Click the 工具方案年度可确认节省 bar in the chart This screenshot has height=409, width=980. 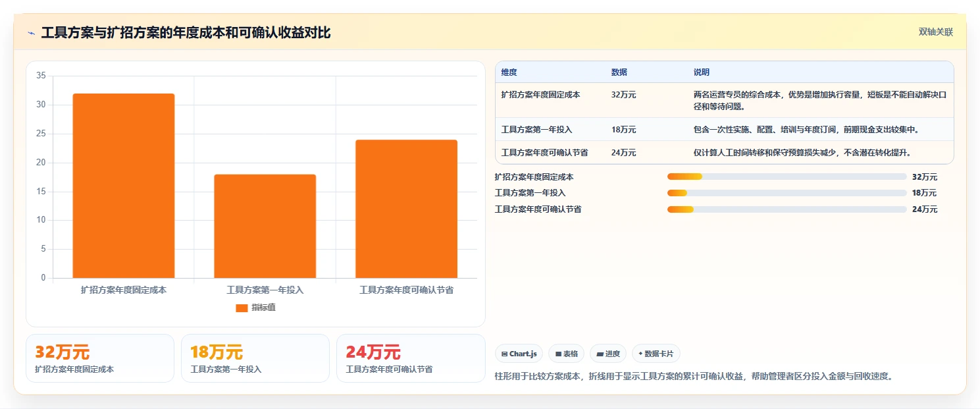click(406, 209)
